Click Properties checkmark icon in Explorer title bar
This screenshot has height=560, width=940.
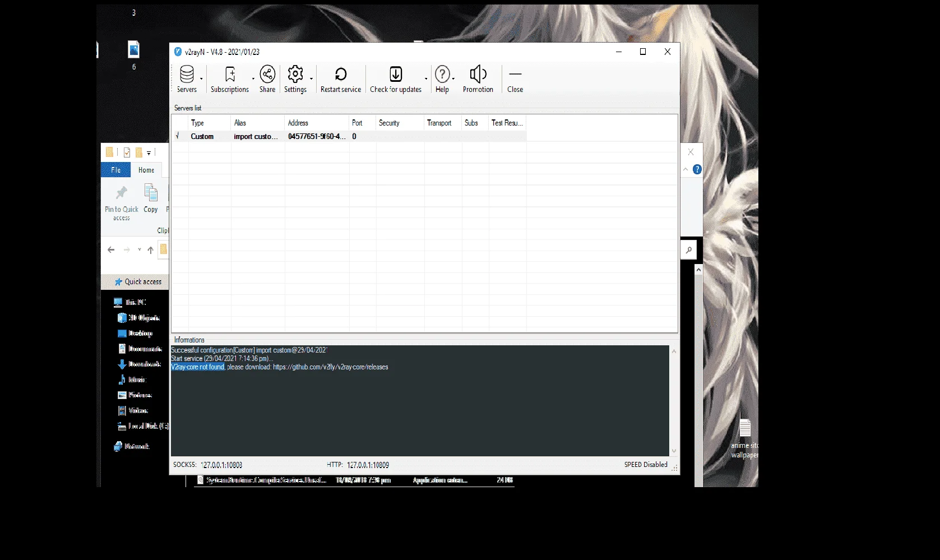coord(127,152)
